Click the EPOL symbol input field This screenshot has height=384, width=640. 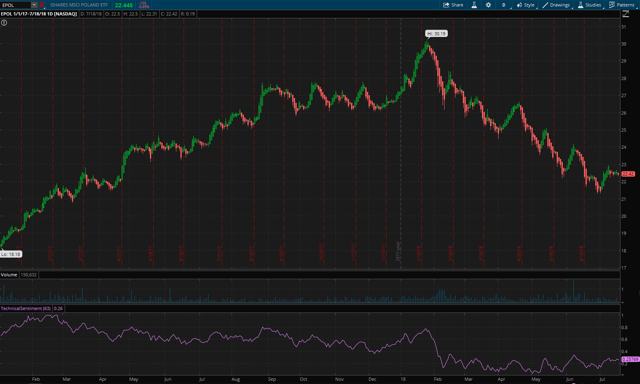click(x=16, y=5)
